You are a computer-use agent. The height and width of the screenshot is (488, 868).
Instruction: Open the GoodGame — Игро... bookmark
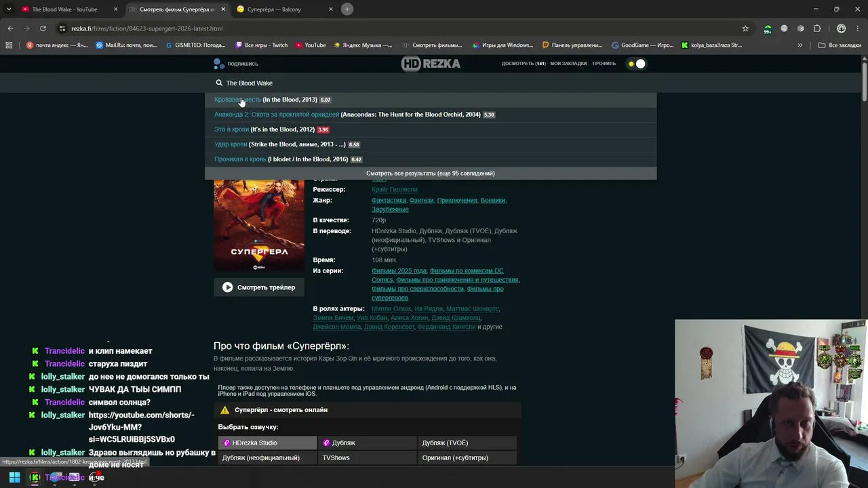[642, 45]
